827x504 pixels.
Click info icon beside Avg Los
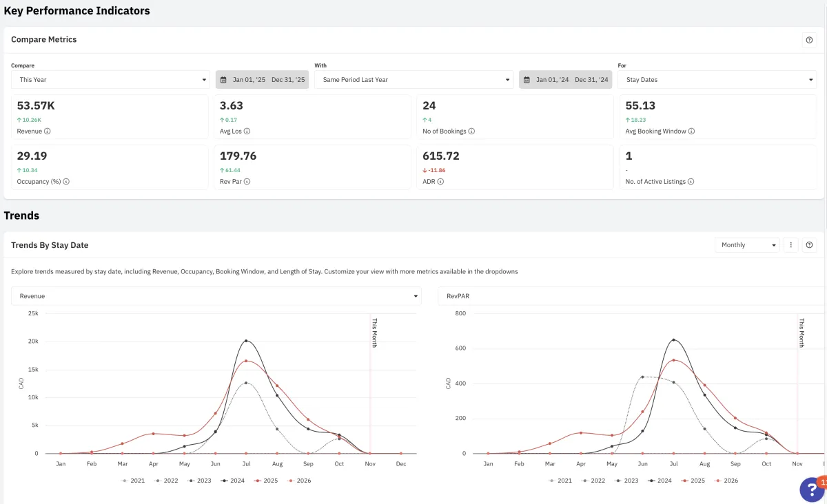(247, 132)
